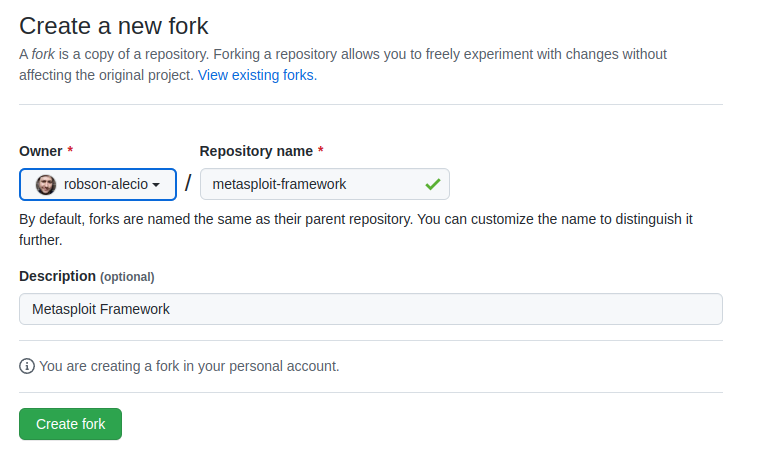Click the Owner field label
Screen dimensions: 759x456
[41, 152]
